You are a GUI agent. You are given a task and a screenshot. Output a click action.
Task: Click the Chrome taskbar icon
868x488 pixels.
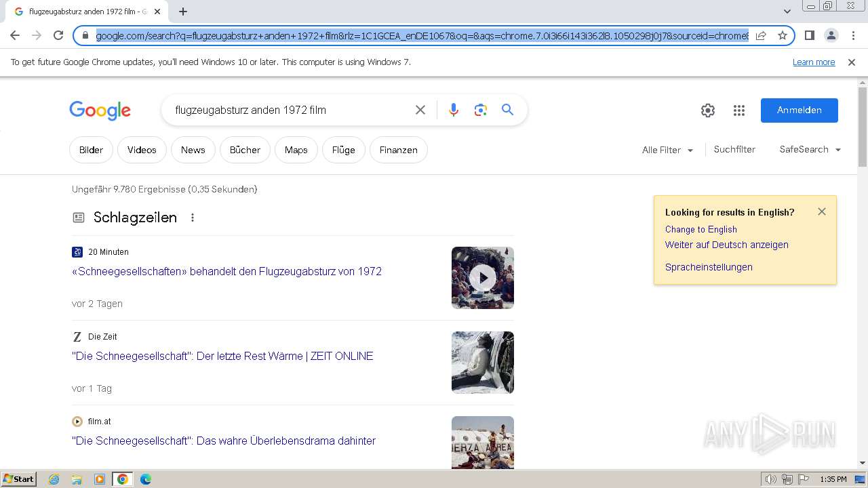(123, 479)
